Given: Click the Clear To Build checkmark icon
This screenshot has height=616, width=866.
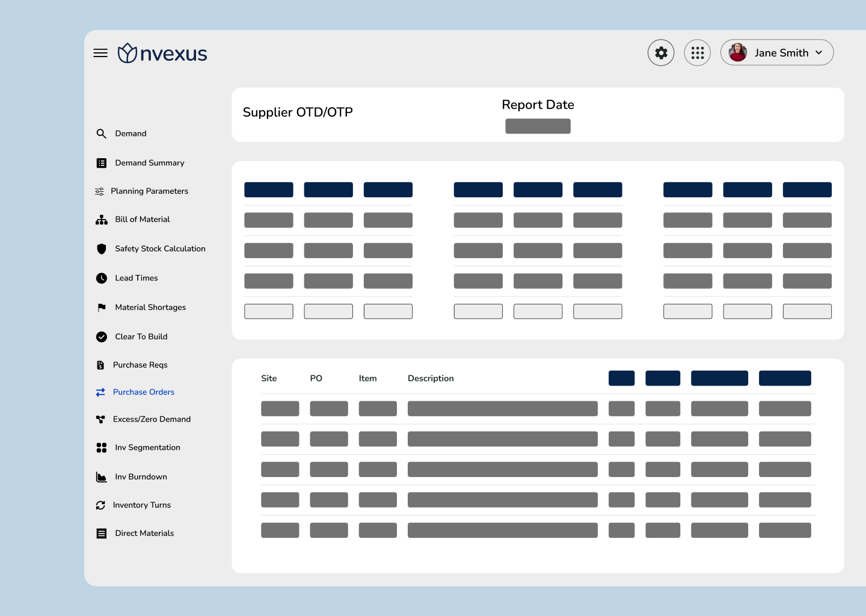Looking at the screenshot, I should tap(102, 337).
